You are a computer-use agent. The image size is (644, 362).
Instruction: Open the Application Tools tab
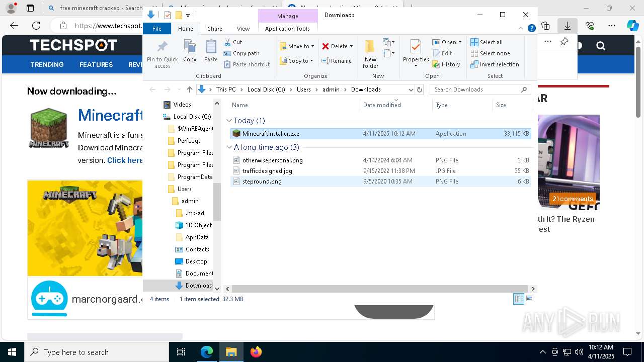pyautogui.click(x=287, y=29)
